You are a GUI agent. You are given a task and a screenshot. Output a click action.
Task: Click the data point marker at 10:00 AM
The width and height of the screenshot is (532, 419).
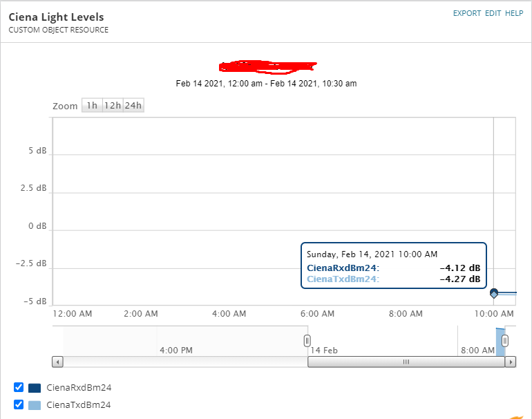click(494, 293)
